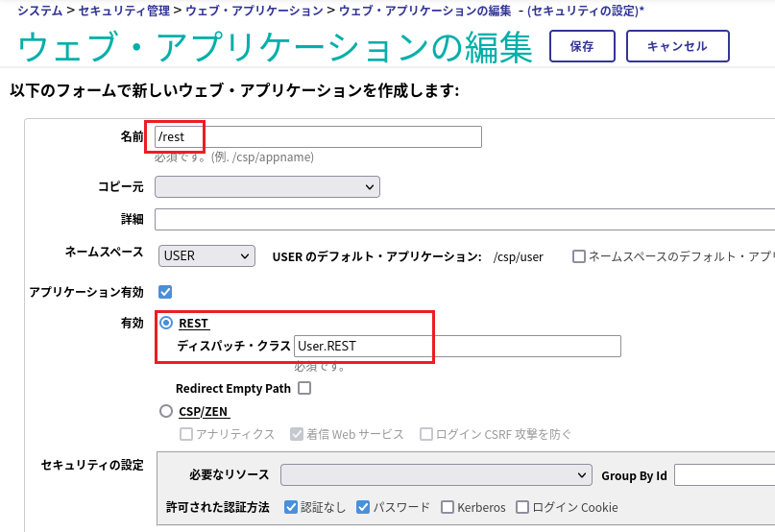Image resolution: width=775 pixels, height=532 pixels.
Task: Open the ネームスペース dropdown showing USER
Action: [x=206, y=255]
